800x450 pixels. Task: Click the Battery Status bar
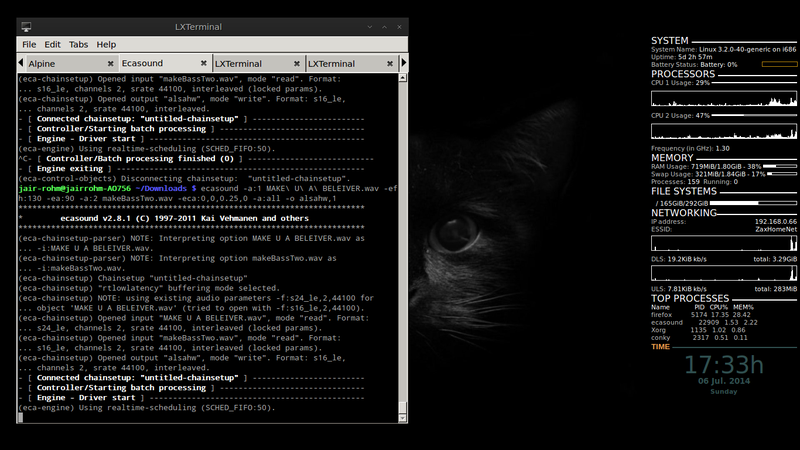pos(779,64)
